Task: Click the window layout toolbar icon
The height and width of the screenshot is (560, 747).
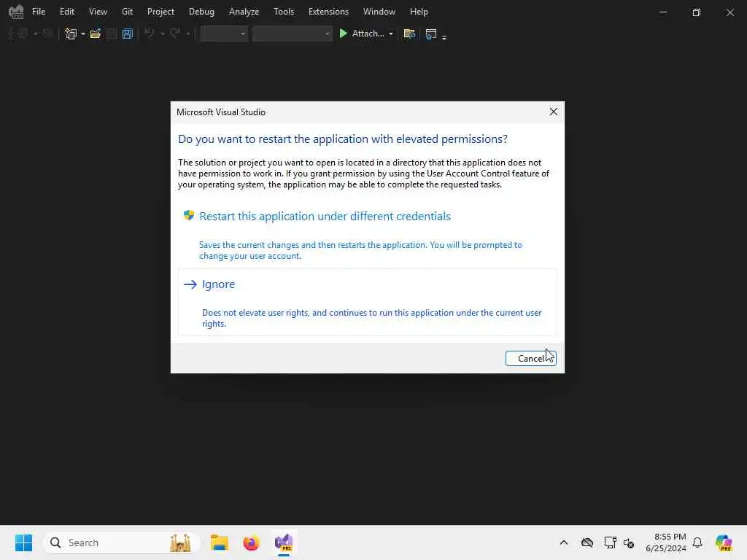Action: click(430, 34)
